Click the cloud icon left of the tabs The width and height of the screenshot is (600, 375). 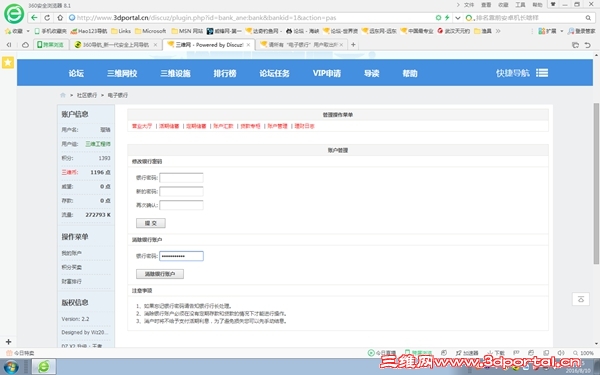coord(25,45)
